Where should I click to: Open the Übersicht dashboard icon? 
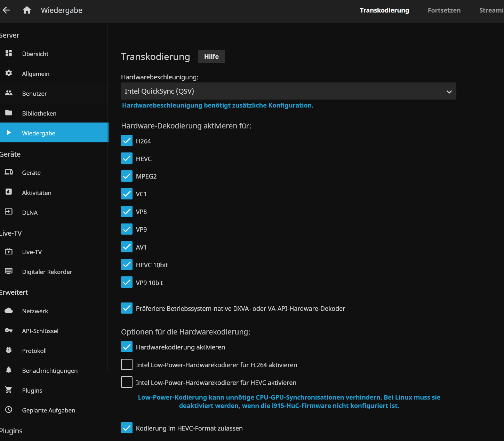pos(9,53)
